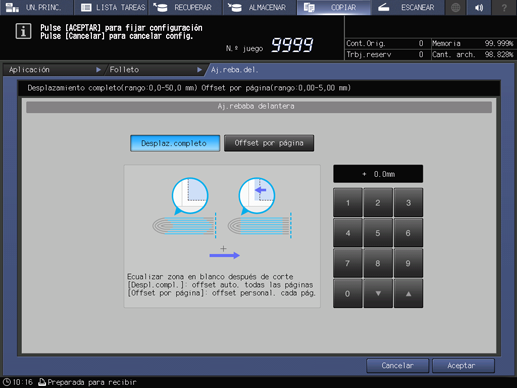Image resolution: width=517 pixels, height=388 pixels.
Task: Go back to Folleto breadcrumb
Action: pos(155,70)
